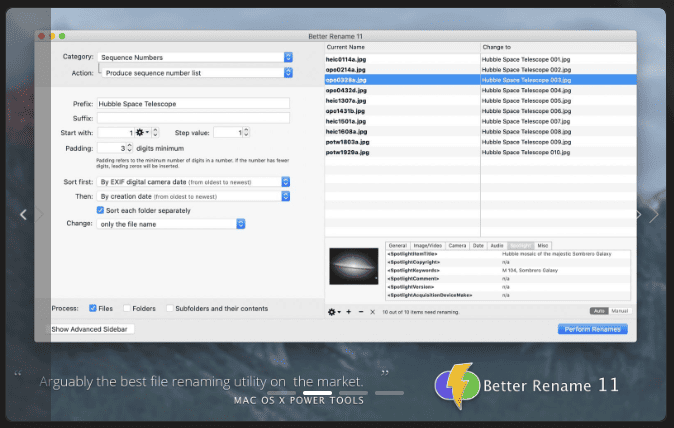Open the Then sort dropdown
The height and width of the screenshot is (428, 674).
[193, 196]
